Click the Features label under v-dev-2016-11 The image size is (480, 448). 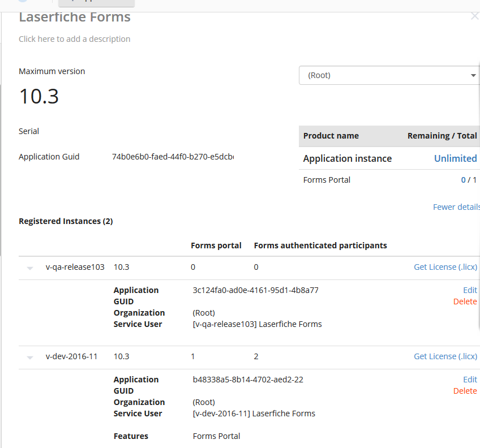coord(131,436)
